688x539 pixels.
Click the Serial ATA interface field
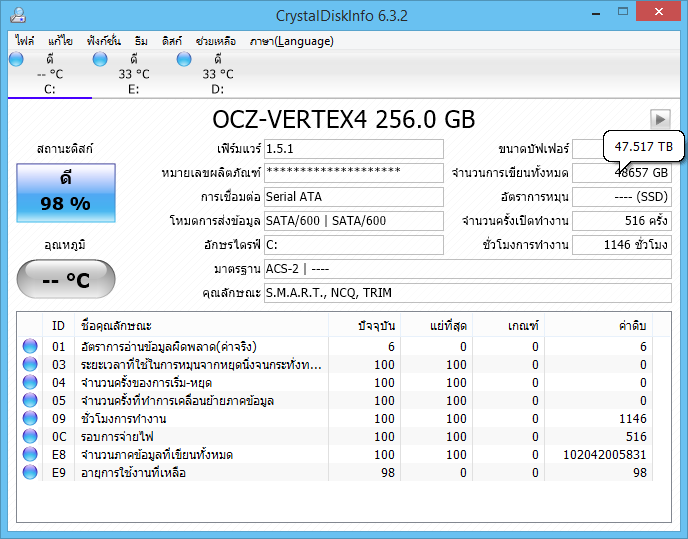pyautogui.click(x=354, y=197)
